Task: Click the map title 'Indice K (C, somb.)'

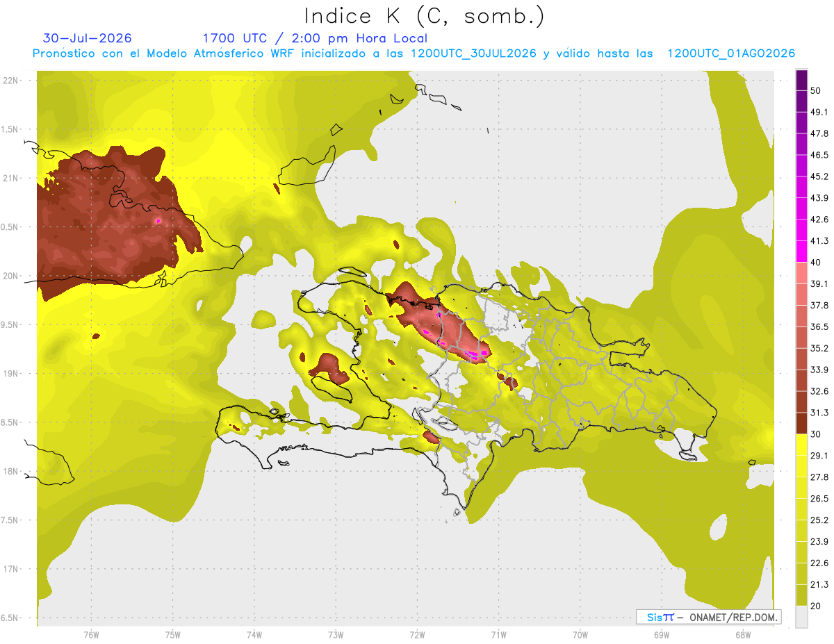Action: pos(424,16)
